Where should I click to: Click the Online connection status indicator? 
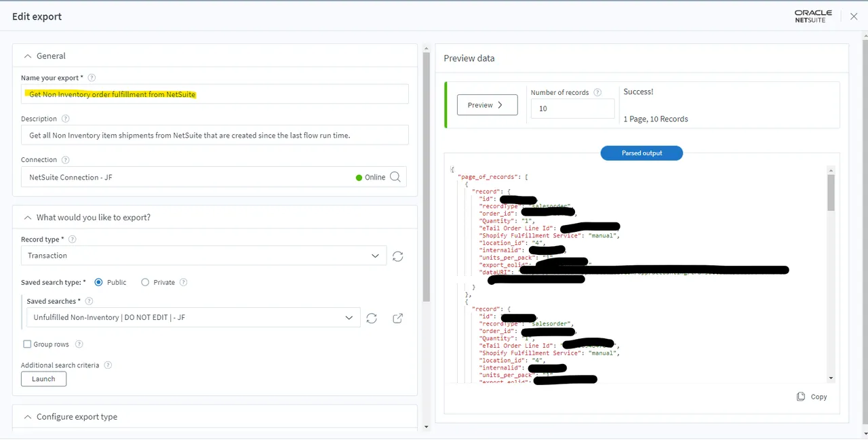pos(370,177)
